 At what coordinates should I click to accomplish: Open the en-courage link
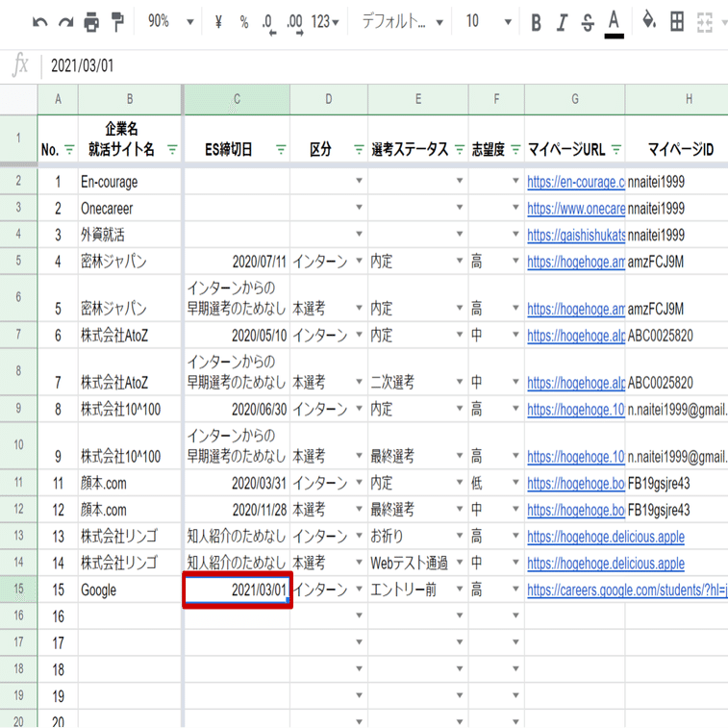point(576,182)
